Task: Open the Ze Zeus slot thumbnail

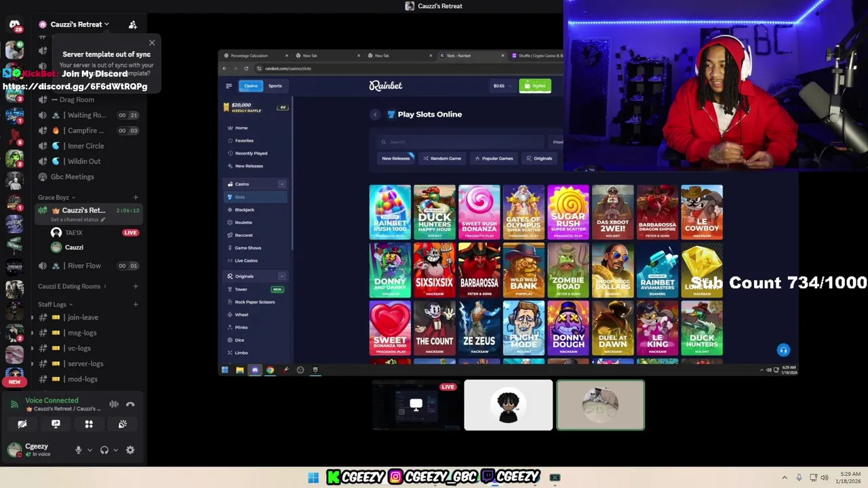Action: [479, 328]
